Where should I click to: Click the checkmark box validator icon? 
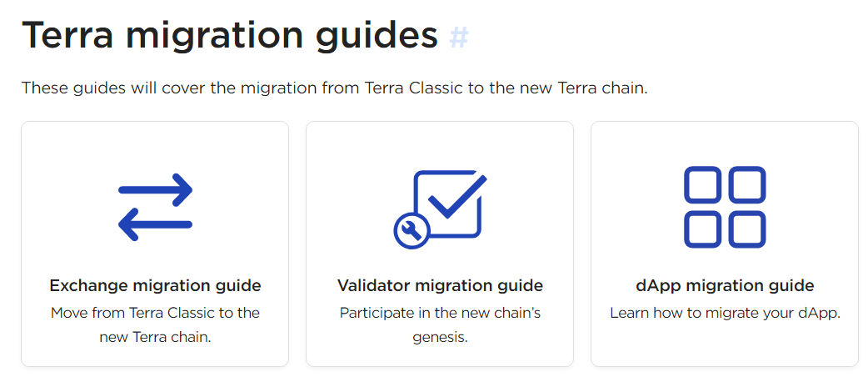[x=440, y=209]
